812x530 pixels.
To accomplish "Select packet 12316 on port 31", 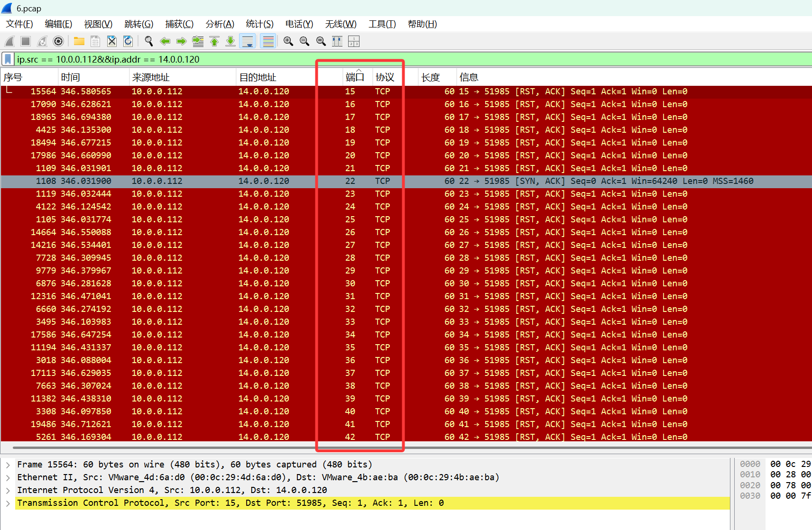I will pos(406,296).
